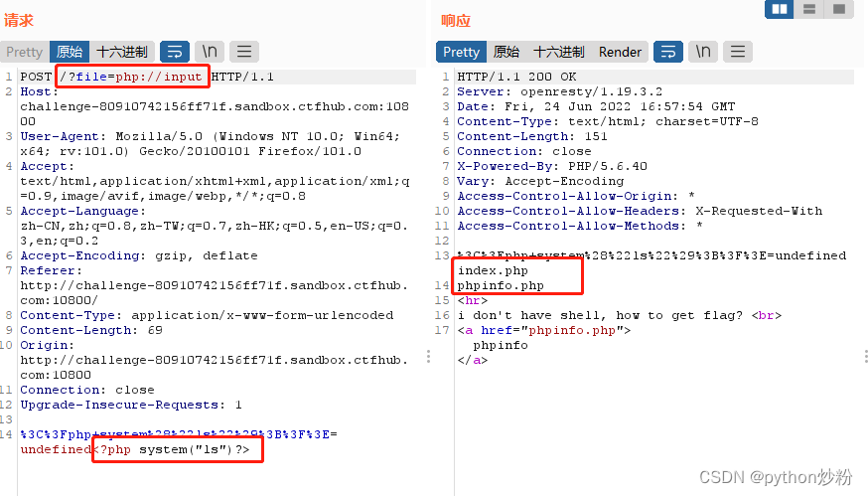The height and width of the screenshot is (496, 868).
Task: Click the HTTP/1.1 200 OK status line
Action: (x=516, y=77)
